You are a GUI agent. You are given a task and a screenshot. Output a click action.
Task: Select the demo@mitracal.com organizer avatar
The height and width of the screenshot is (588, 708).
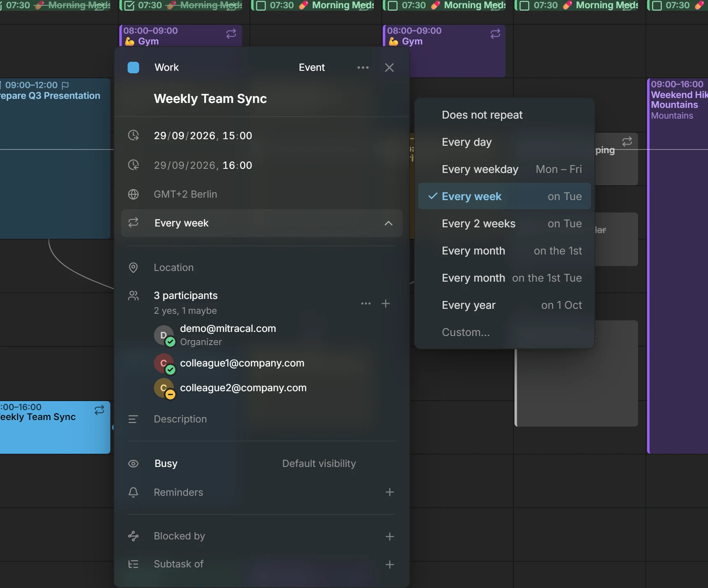point(164,335)
